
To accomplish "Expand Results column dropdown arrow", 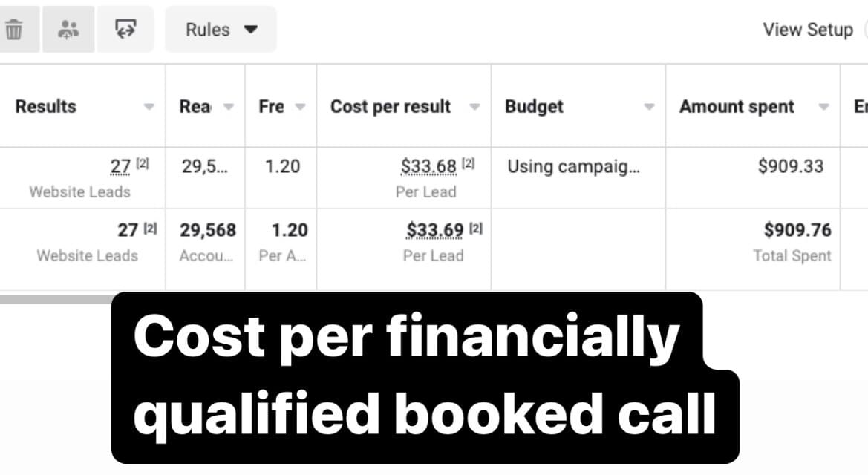I will click(149, 106).
